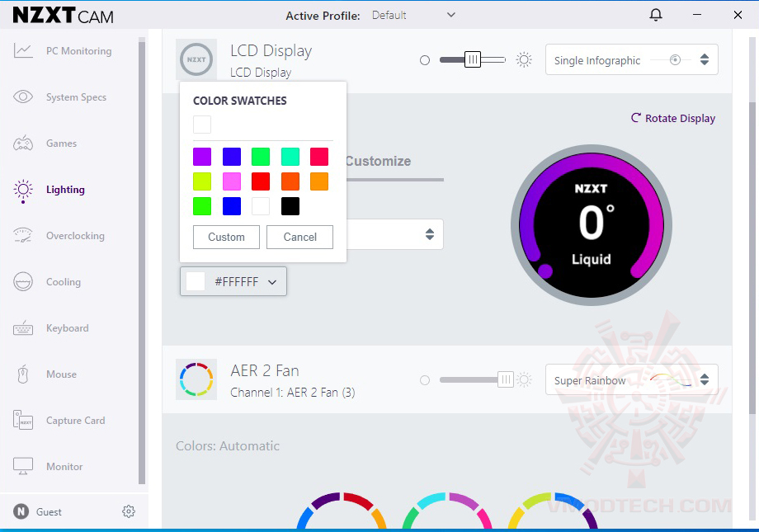This screenshot has width=759, height=532.
Task: Click the Keyboard icon in sidebar
Action: coord(23,328)
